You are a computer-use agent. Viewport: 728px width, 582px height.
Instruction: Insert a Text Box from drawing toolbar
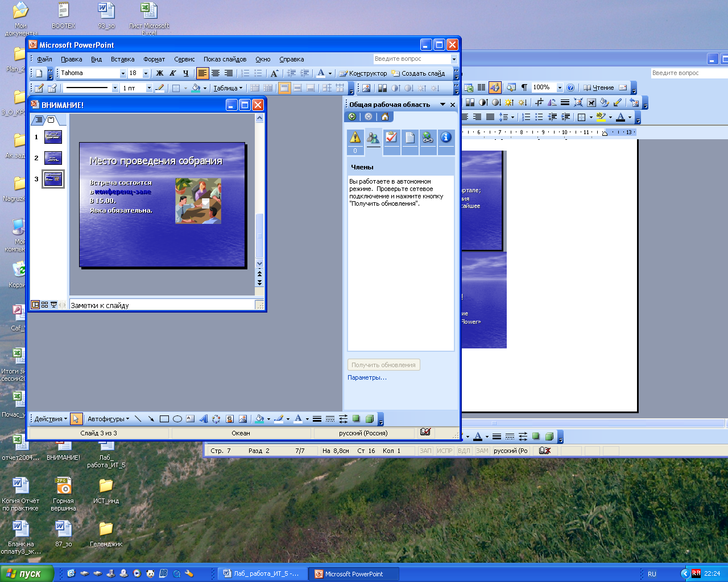(191, 419)
